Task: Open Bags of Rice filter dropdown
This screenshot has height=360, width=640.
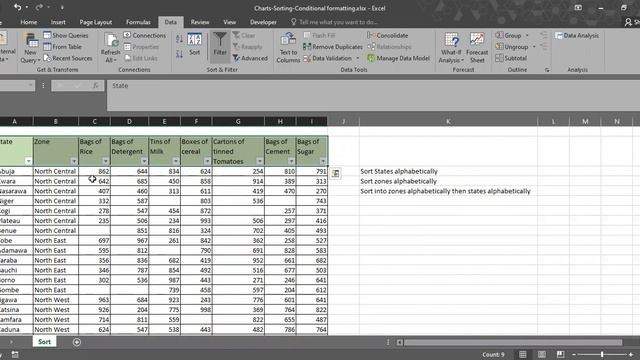Action: point(105,161)
